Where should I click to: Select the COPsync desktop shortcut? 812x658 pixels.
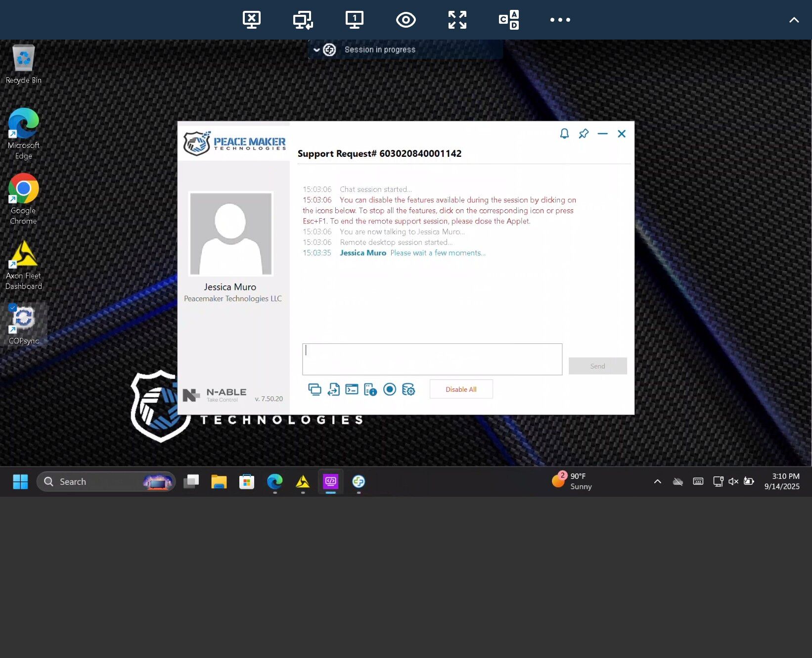click(23, 325)
